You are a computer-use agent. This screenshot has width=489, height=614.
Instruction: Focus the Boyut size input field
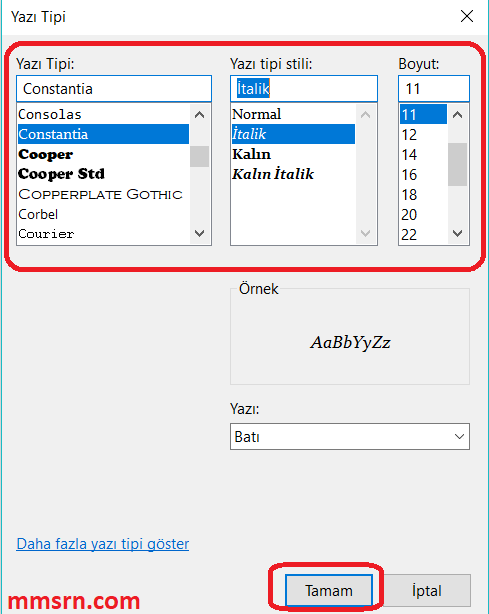[x=434, y=88]
